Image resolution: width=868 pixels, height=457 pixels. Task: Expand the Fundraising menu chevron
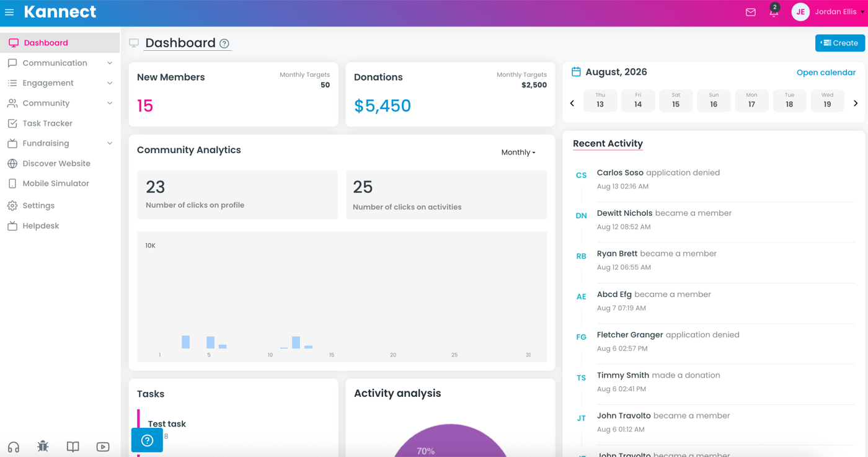[x=110, y=143]
